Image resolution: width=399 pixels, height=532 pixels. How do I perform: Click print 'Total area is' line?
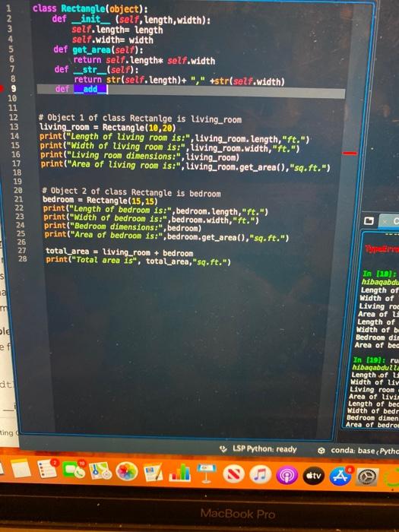(x=138, y=261)
